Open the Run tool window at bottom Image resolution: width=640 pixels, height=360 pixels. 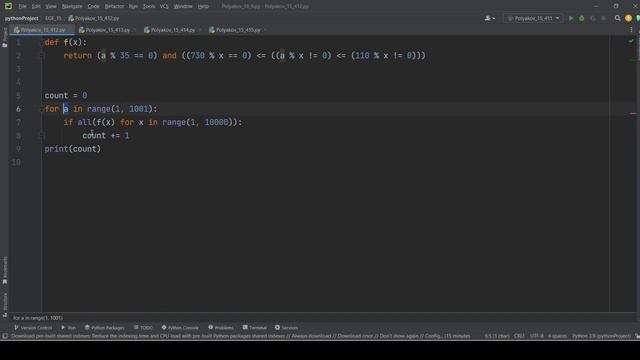(68, 328)
